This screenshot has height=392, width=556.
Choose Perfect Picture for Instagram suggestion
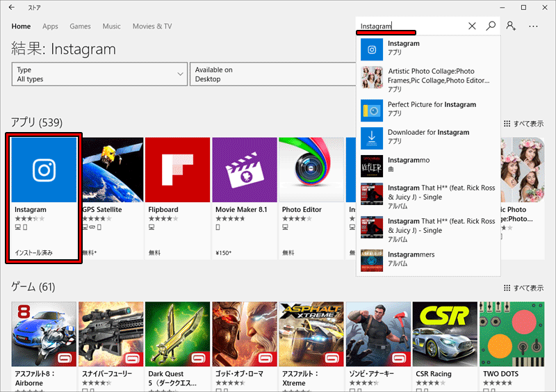coord(428,109)
